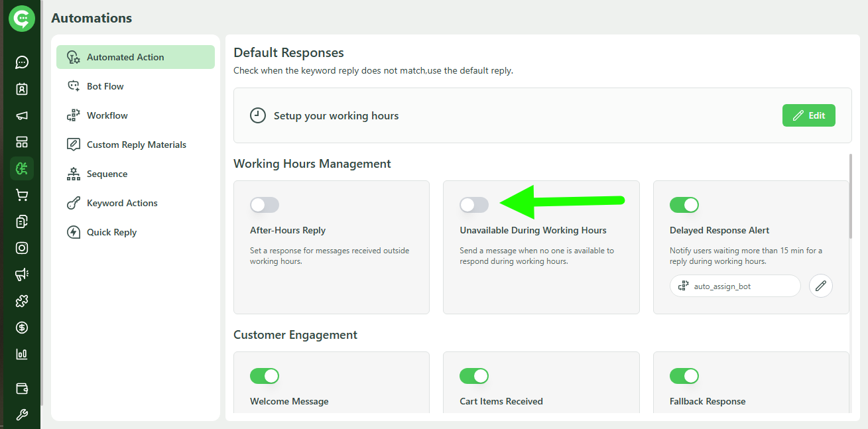Disable the Delayed Response Alert
Viewport: 868px width, 429px height.
684,205
